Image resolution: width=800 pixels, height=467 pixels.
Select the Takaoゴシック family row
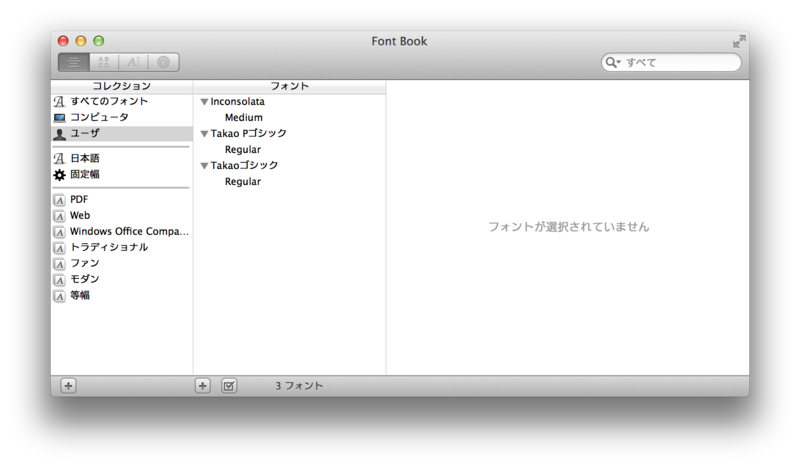(290, 165)
